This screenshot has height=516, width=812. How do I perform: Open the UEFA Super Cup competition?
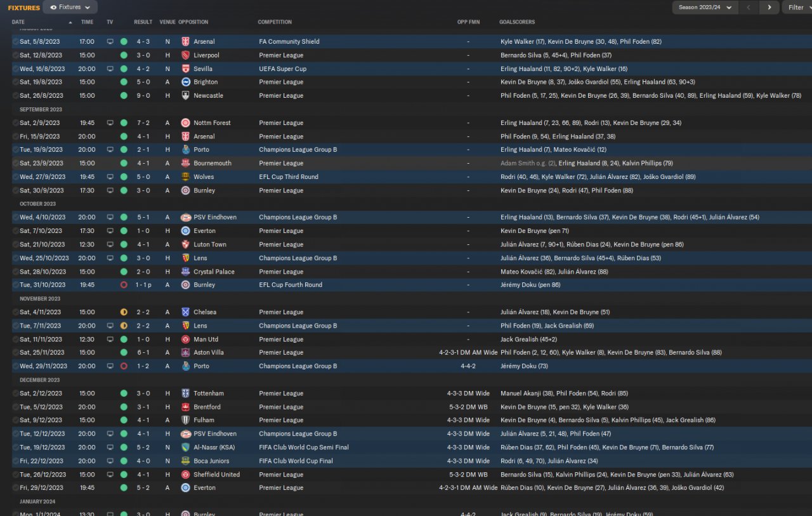(x=283, y=69)
